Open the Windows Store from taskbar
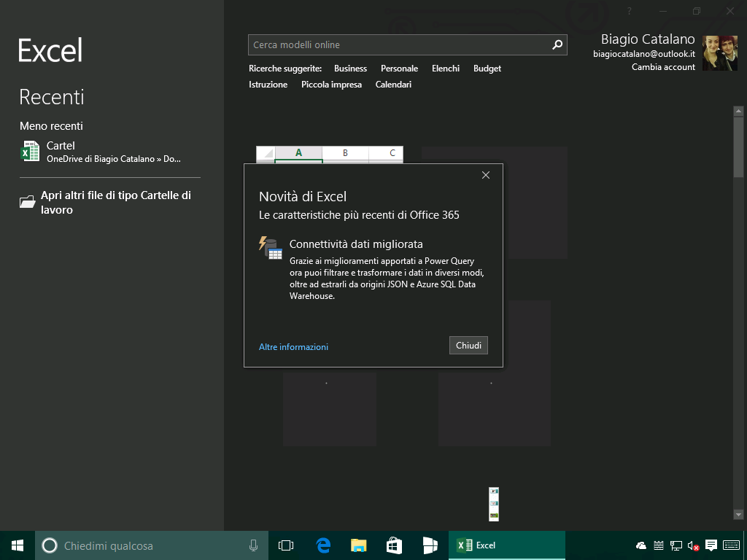747x560 pixels. click(x=394, y=545)
